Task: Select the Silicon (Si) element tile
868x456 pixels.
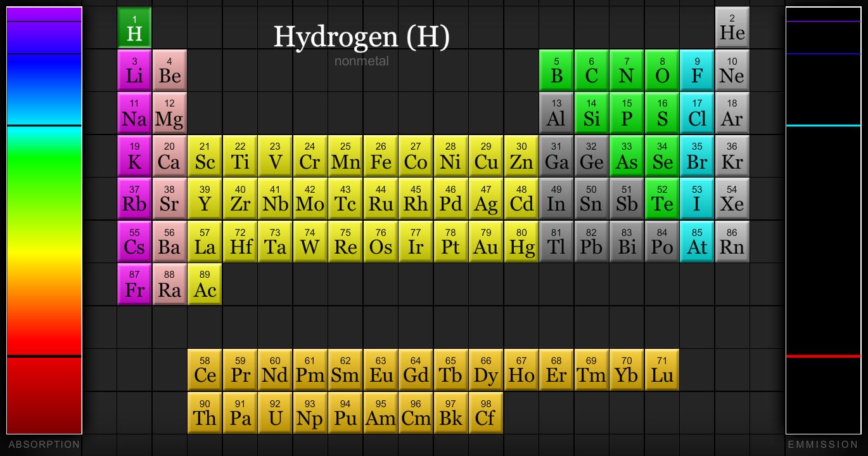Action: pos(591,113)
